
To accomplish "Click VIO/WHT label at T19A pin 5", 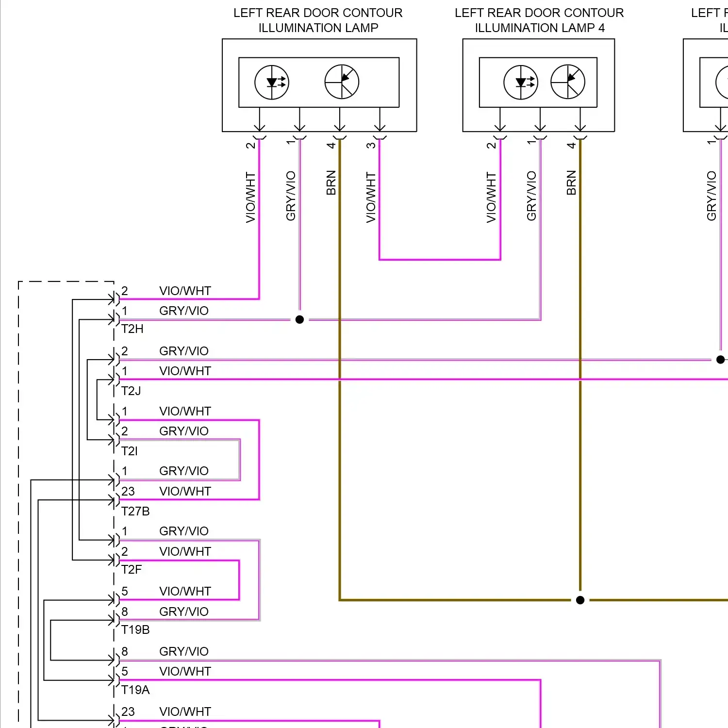I will point(185,672).
